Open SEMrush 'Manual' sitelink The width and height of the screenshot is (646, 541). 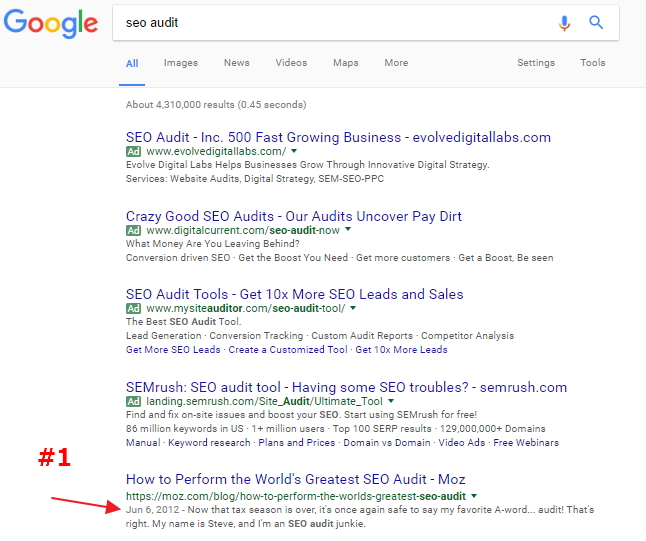coord(143,443)
